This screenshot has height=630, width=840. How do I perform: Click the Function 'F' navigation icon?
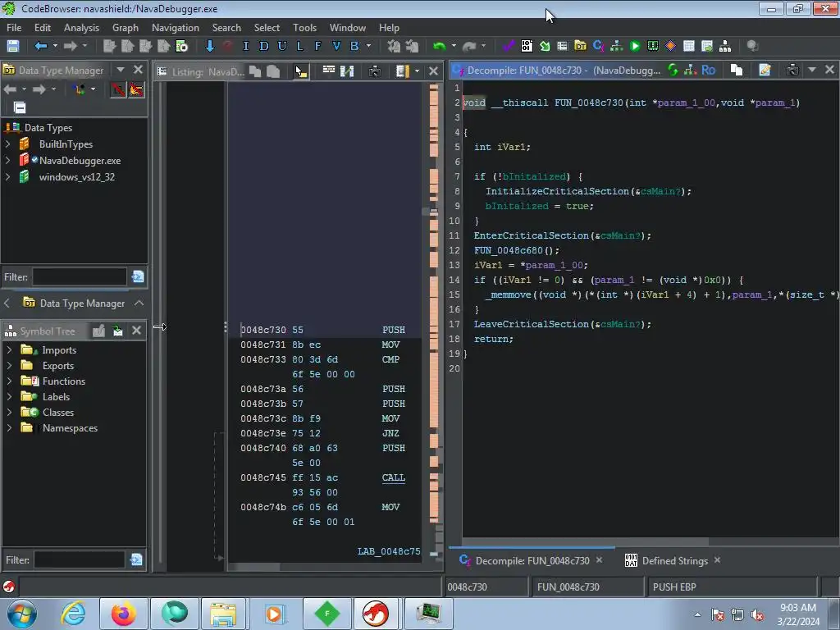(317, 46)
